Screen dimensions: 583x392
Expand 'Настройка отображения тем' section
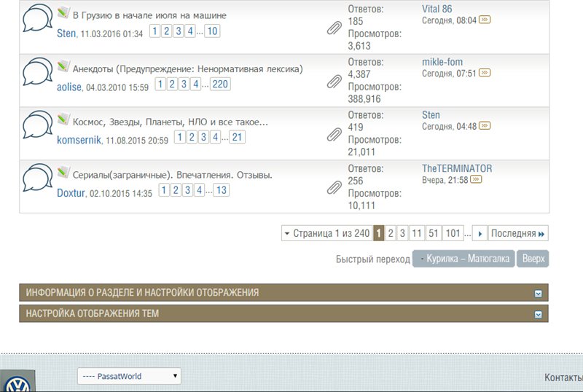point(538,315)
